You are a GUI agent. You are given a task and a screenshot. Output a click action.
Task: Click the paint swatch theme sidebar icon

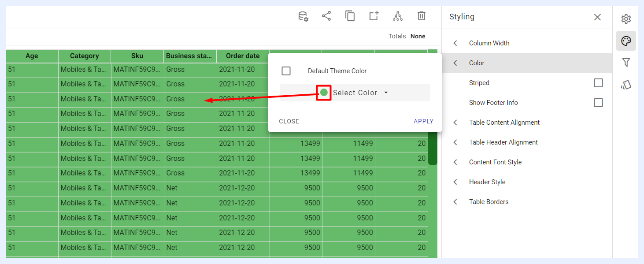point(626,85)
